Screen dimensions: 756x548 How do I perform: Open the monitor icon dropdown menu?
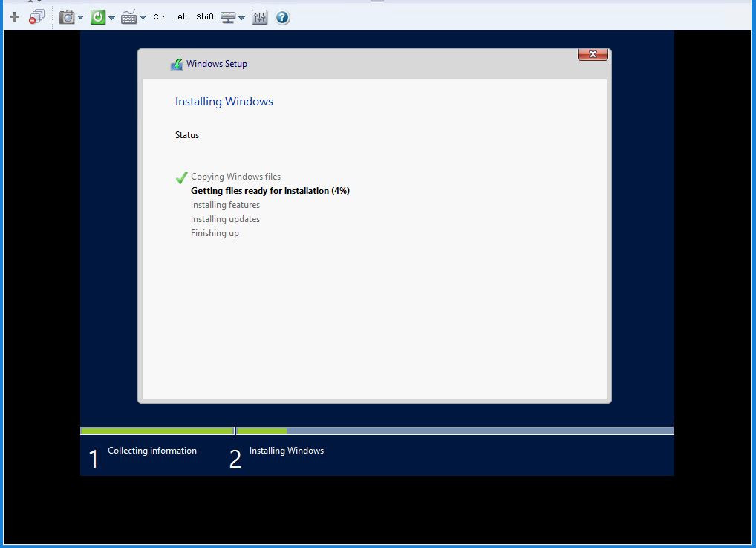241,16
